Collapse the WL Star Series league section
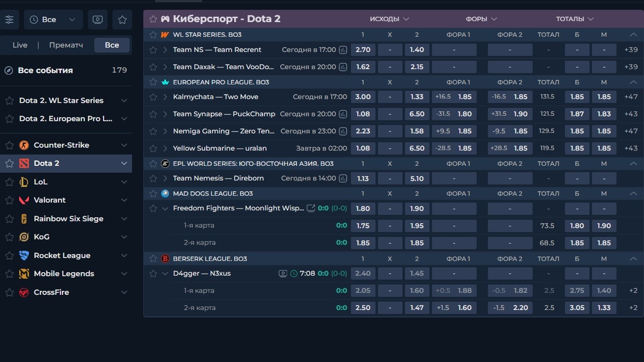644x362 pixels. tap(633, 35)
